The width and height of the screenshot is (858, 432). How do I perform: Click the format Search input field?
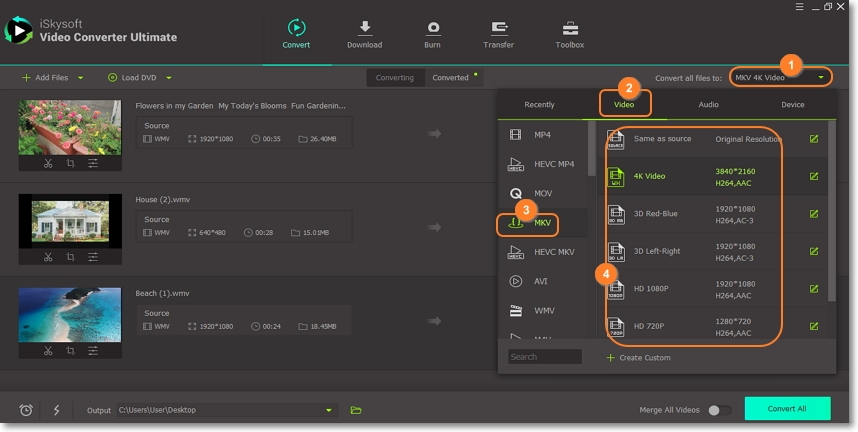(544, 357)
